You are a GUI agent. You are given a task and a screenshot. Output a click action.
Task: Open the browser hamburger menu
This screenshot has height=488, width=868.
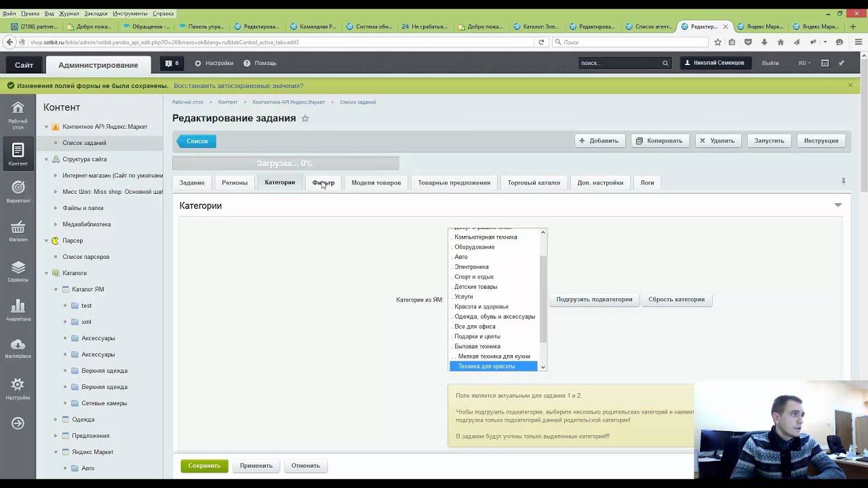858,42
